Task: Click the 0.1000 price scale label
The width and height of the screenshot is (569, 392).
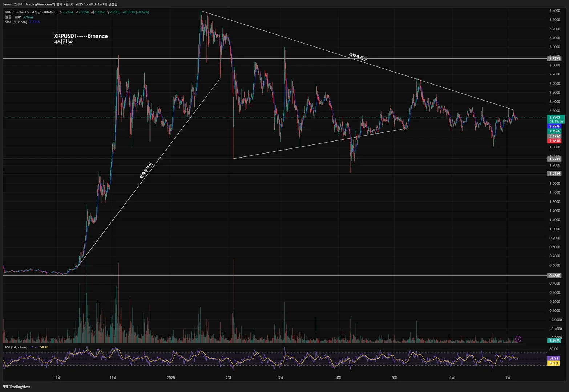Action: pyautogui.click(x=554, y=311)
